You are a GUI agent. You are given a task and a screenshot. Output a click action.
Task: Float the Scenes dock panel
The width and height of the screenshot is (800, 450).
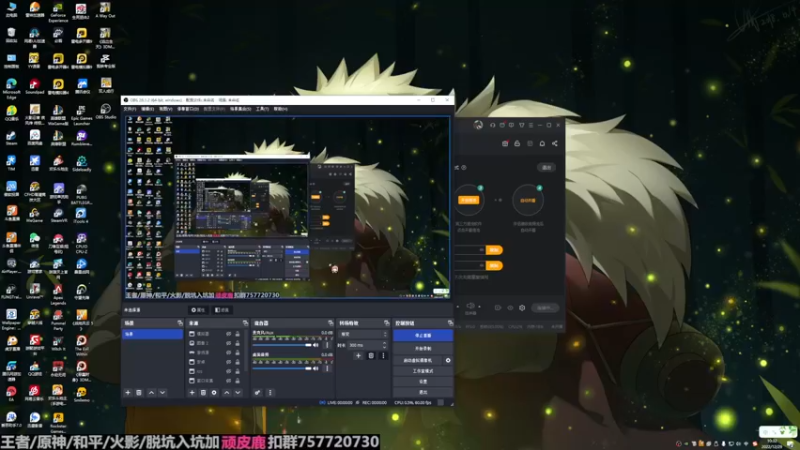coord(180,323)
